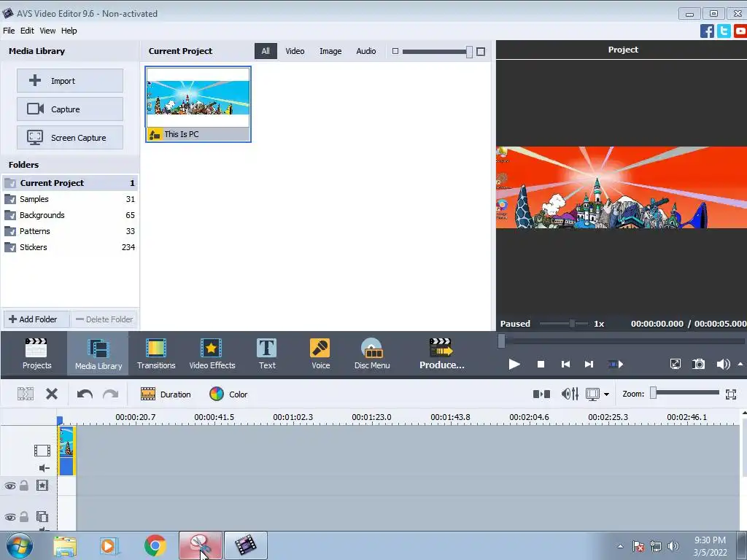Filter media by the Audio tab
The height and width of the screenshot is (560, 747).
(x=366, y=51)
